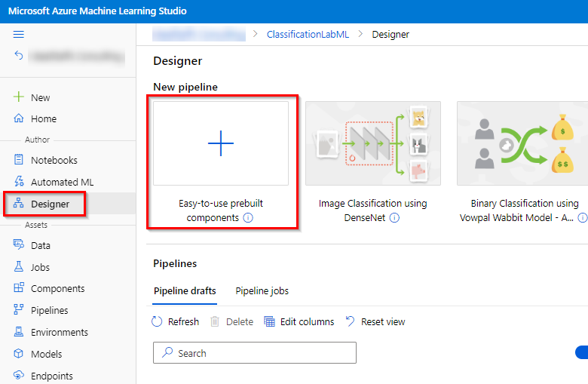Click the back arrow to workspace
The image size is (588, 384).
(x=19, y=55)
